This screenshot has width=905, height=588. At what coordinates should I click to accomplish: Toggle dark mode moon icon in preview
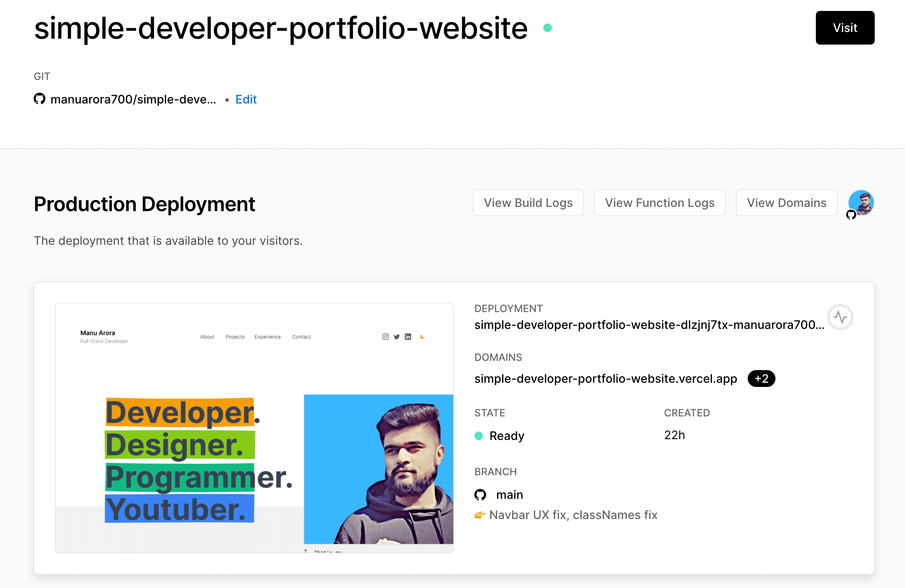422,337
